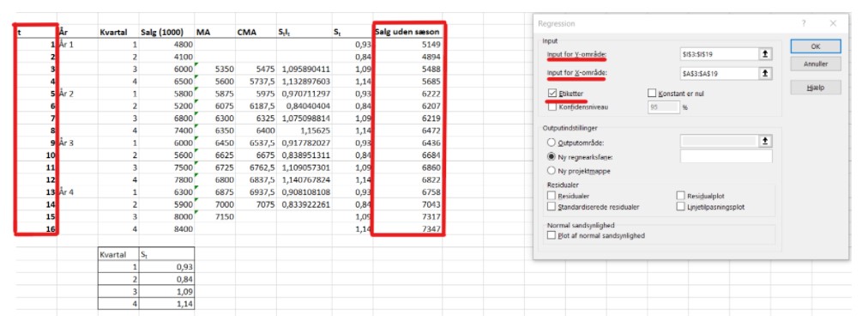
Task: Enable Linjetilpasningsplot checkbox
Action: tap(680, 207)
